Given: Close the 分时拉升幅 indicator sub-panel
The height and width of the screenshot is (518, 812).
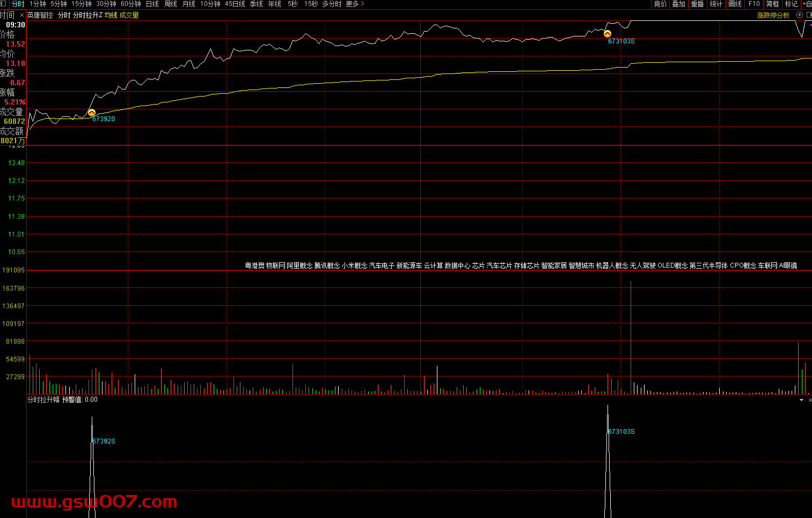Looking at the screenshot, I should point(810,400).
